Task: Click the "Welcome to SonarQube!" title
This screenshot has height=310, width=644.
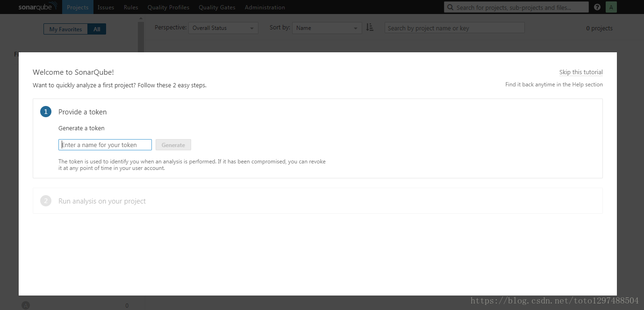Action: (x=73, y=72)
